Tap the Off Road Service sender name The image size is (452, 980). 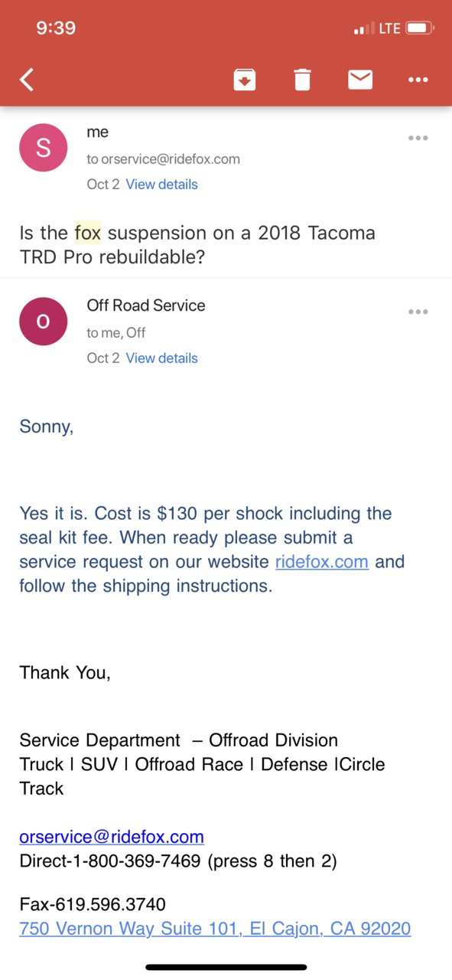146,305
